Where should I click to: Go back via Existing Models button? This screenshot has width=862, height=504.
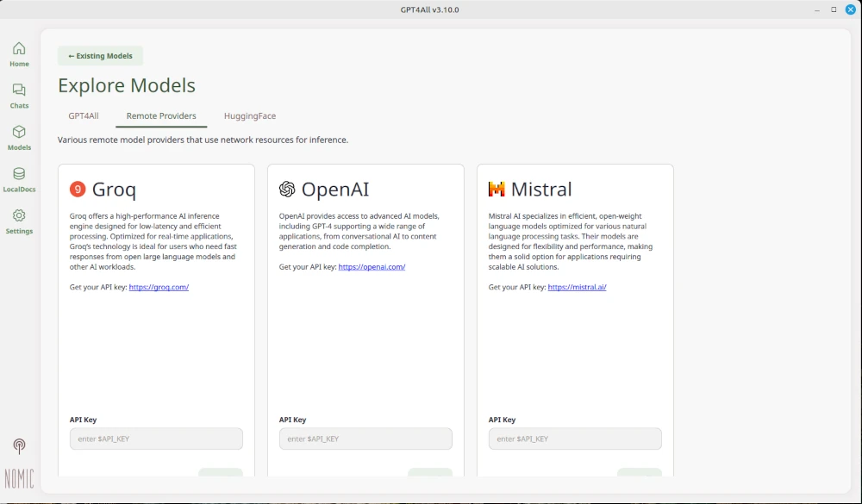coord(100,55)
